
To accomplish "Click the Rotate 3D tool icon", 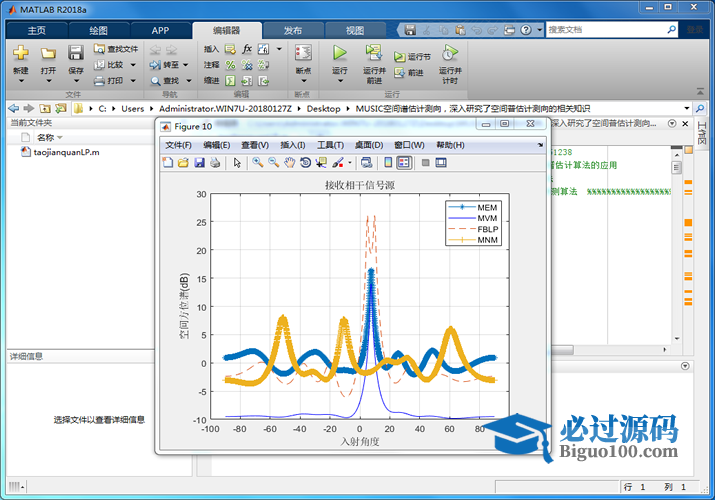I will [305, 162].
